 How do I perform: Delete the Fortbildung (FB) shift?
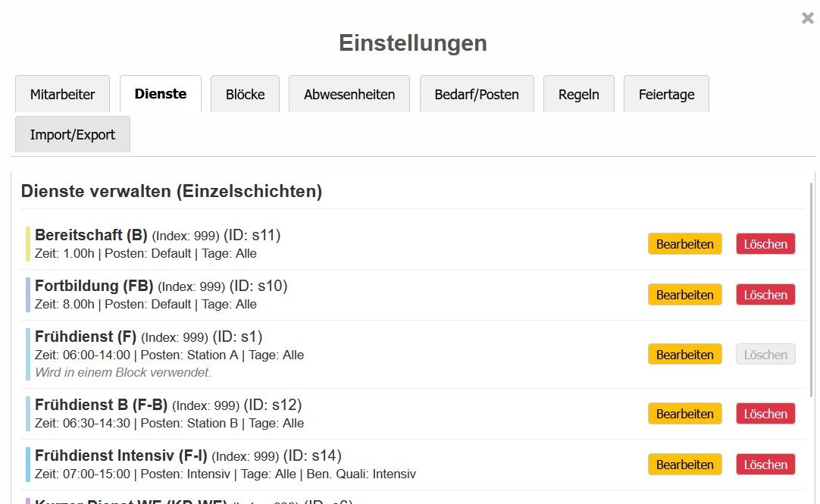point(765,295)
